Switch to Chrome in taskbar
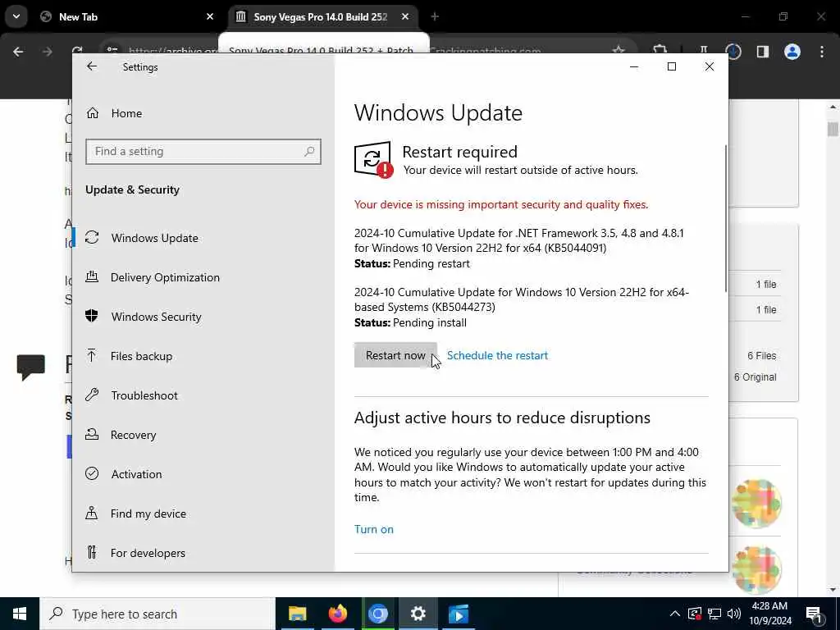Viewport: 840px width, 630px height. [x=377, y=614]
